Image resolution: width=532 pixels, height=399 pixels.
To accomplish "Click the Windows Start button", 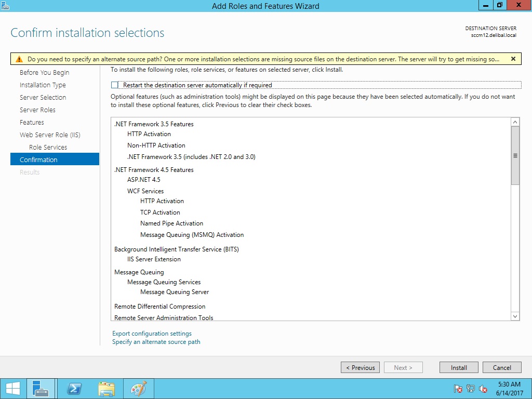I will point(12,389).
